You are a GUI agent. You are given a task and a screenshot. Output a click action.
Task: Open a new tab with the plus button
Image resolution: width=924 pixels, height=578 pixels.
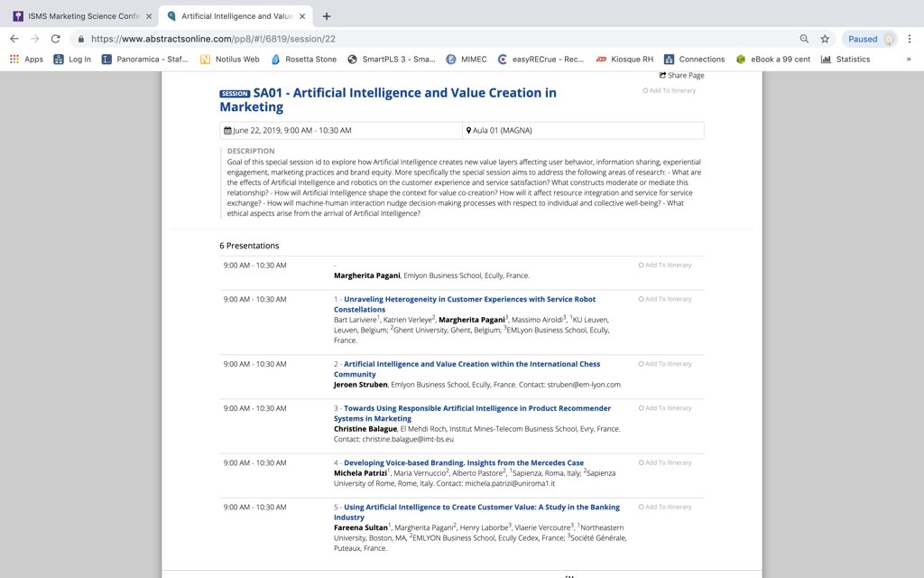(x=327, y=16)
